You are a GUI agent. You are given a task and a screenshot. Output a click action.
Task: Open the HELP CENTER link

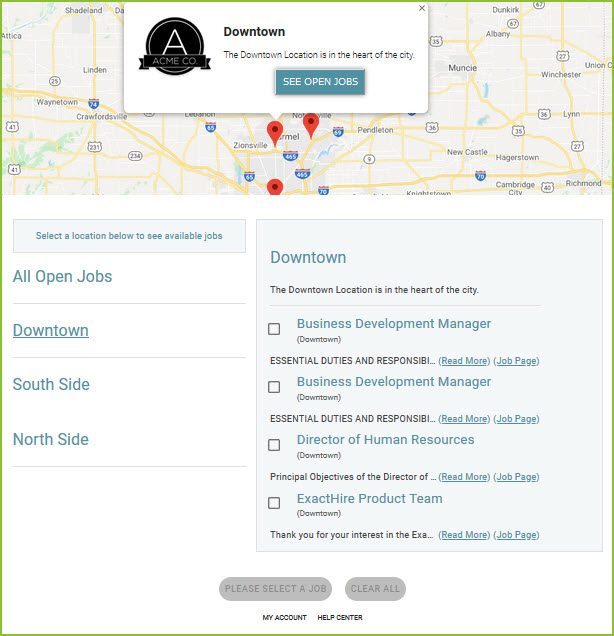point(340,617)
